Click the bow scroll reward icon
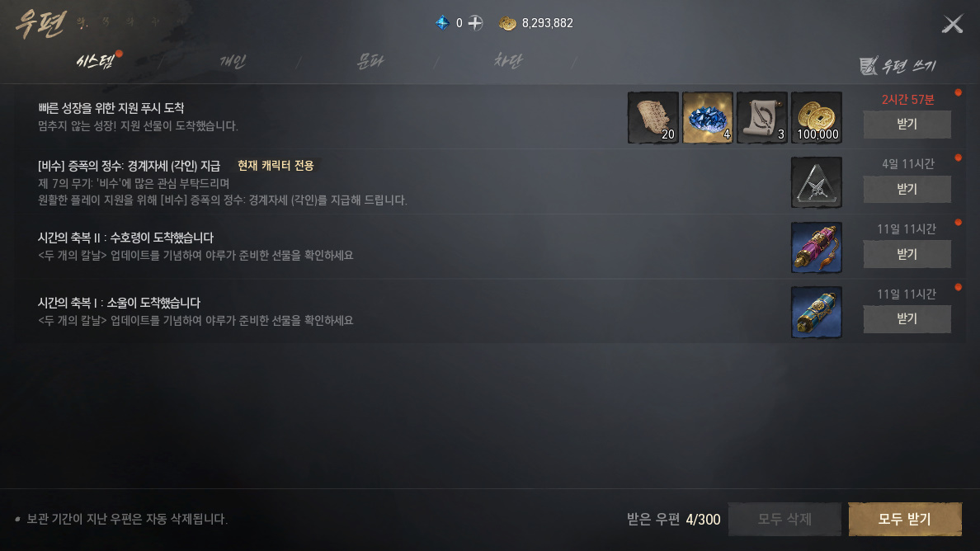980x551 pixels. point(762,117)
